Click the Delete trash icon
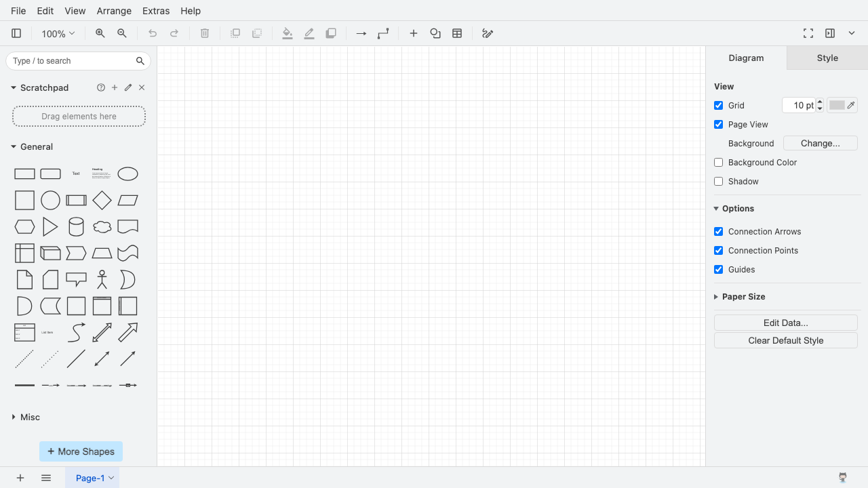 coord(205,33)
